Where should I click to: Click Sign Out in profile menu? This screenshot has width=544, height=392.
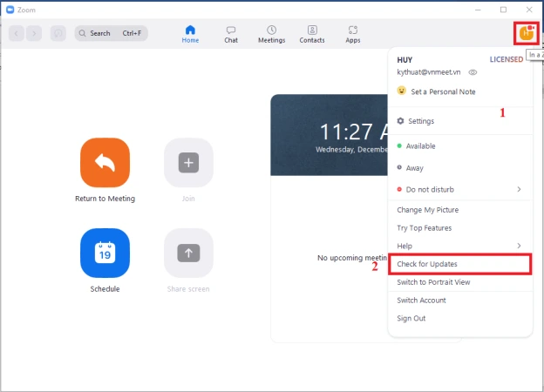pyautogui.click(x=411, y=318)
